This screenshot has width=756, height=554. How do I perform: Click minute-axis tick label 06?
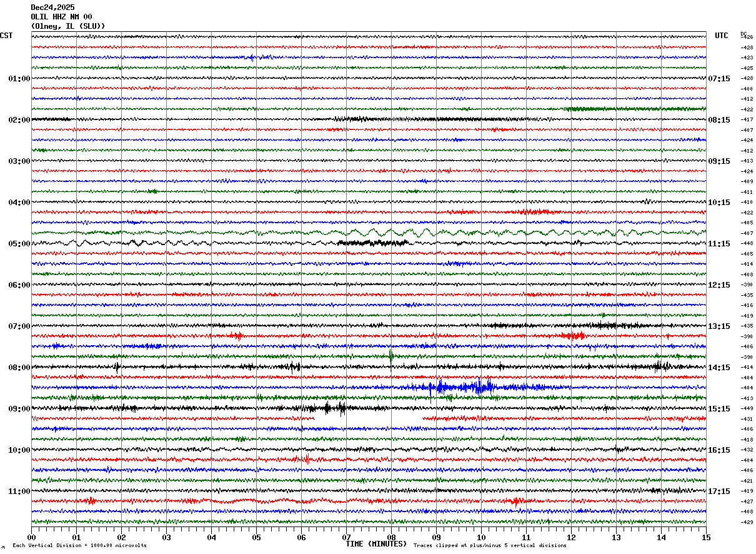coord(301,537)
